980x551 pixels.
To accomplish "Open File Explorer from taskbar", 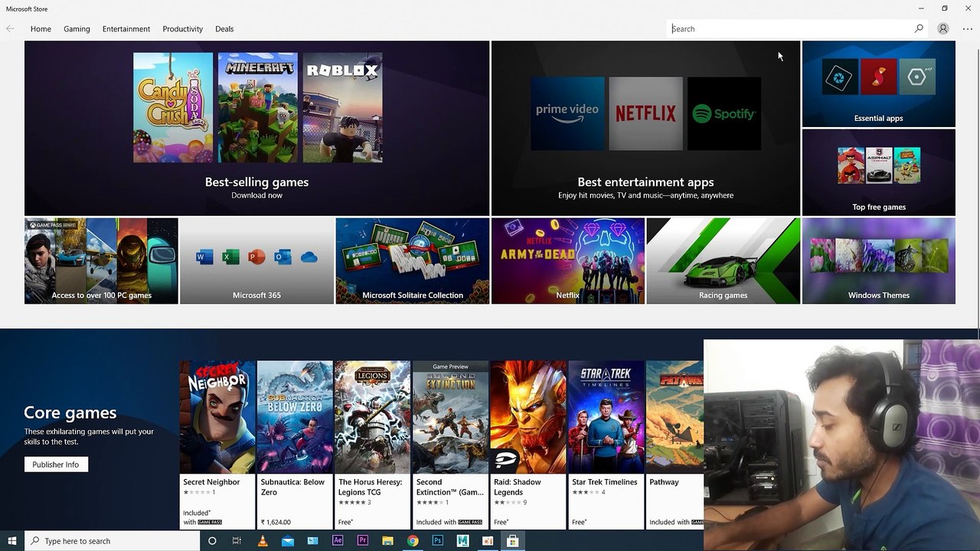I will click(387, 541).
